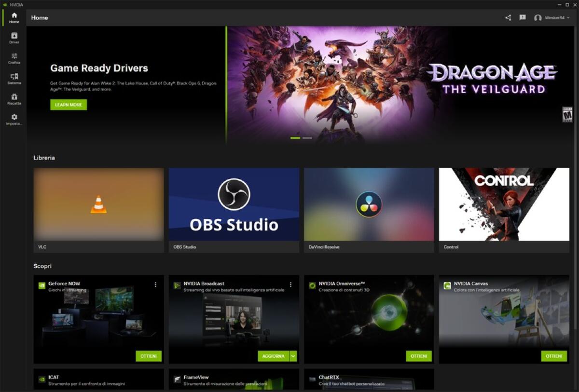Expand the Wesker84 account dropdown
Image resolution: width=579 pixels, height=392 pixels.
(x=568, y=17)
